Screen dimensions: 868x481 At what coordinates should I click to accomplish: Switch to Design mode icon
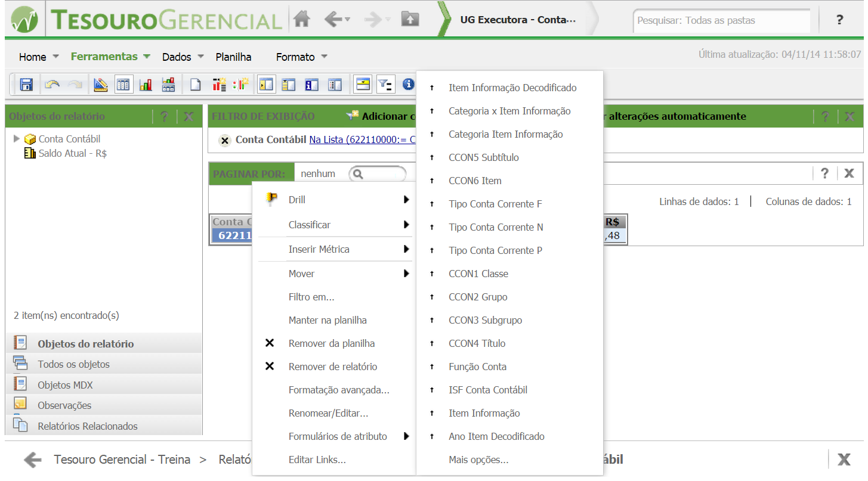click(100, 85)
